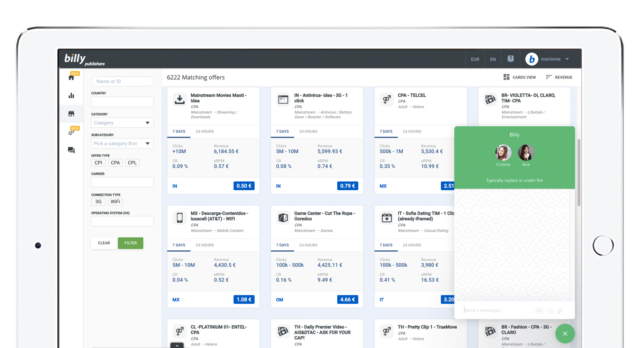Open the statistics bar chart icon

click(x=71, y=95)
